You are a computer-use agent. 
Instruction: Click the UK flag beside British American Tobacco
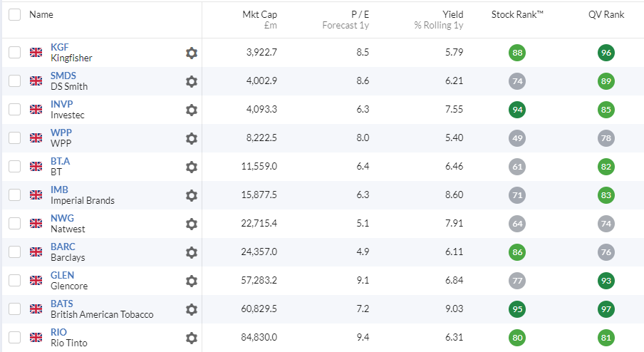36,309
